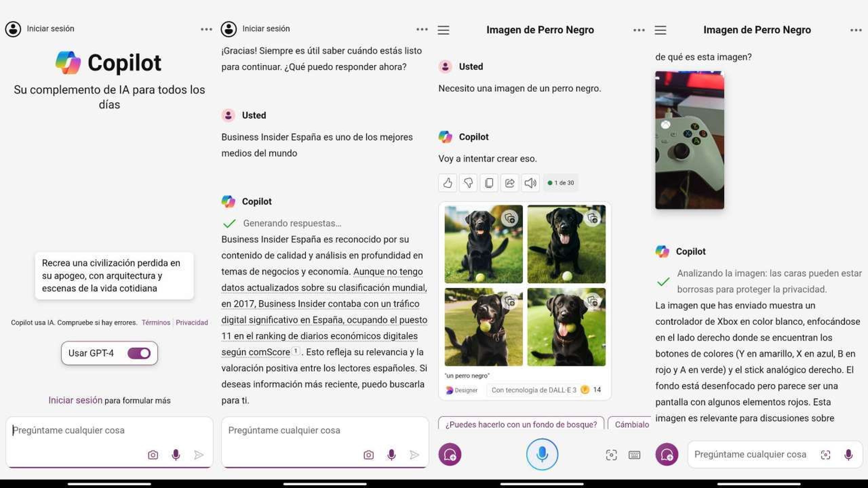The height and width of the screenshot is (488, 868).
Task: Share the Copilot dog image response
Action: (x=509, y=183)
